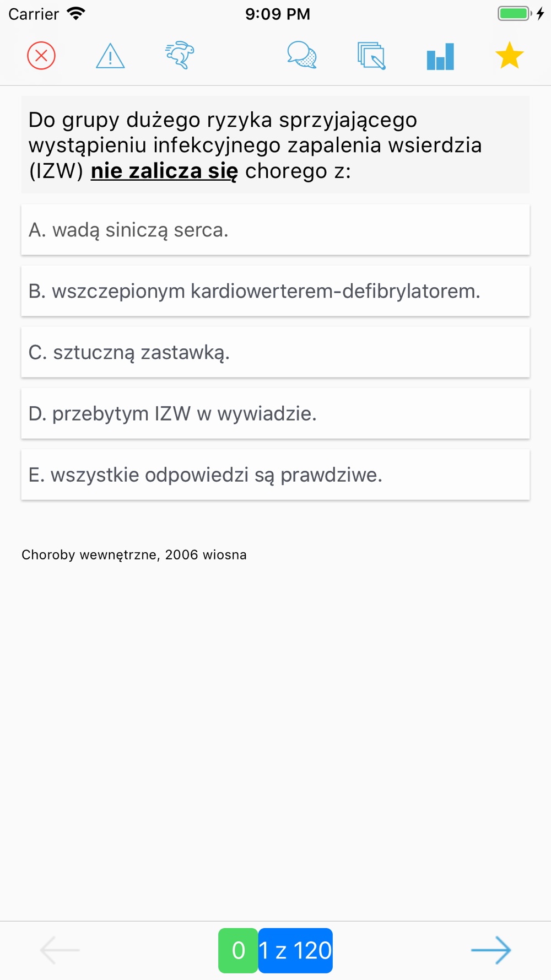Choose answer B kardiowerterem-defibrylatorem
551x980 pixels.
pos(275,291)
